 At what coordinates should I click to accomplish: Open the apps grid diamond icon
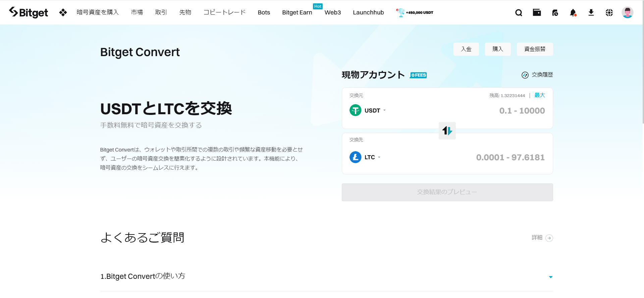click(x=63, y=12)
